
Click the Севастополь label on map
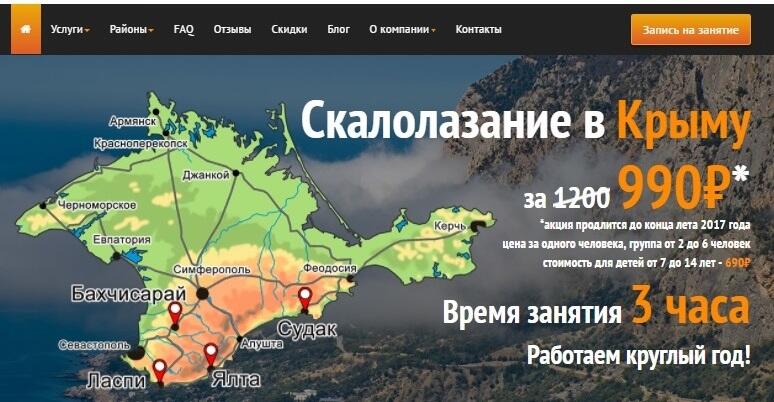point(94,345)
